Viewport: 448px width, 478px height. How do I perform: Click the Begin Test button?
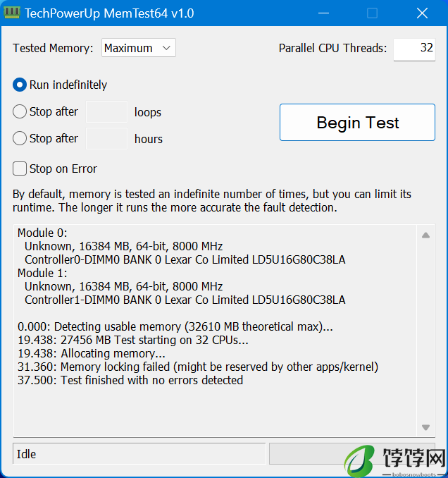tap(357, 122)
